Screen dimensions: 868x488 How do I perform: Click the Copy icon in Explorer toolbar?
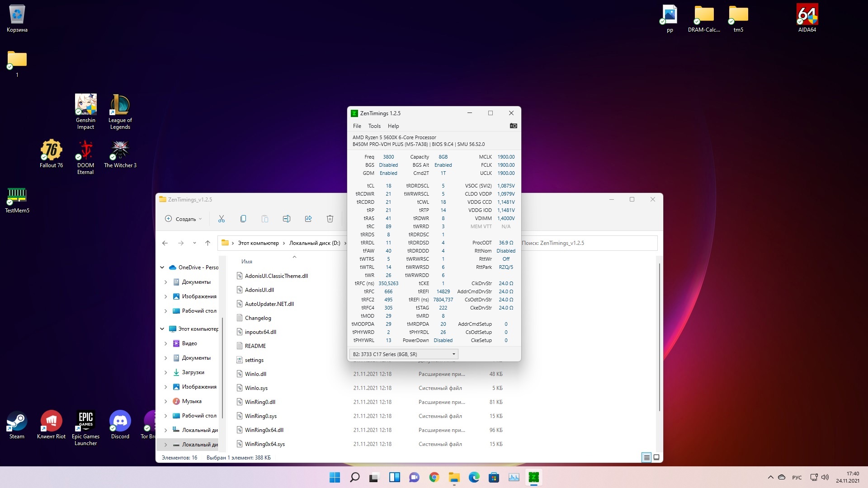(243, 219)
